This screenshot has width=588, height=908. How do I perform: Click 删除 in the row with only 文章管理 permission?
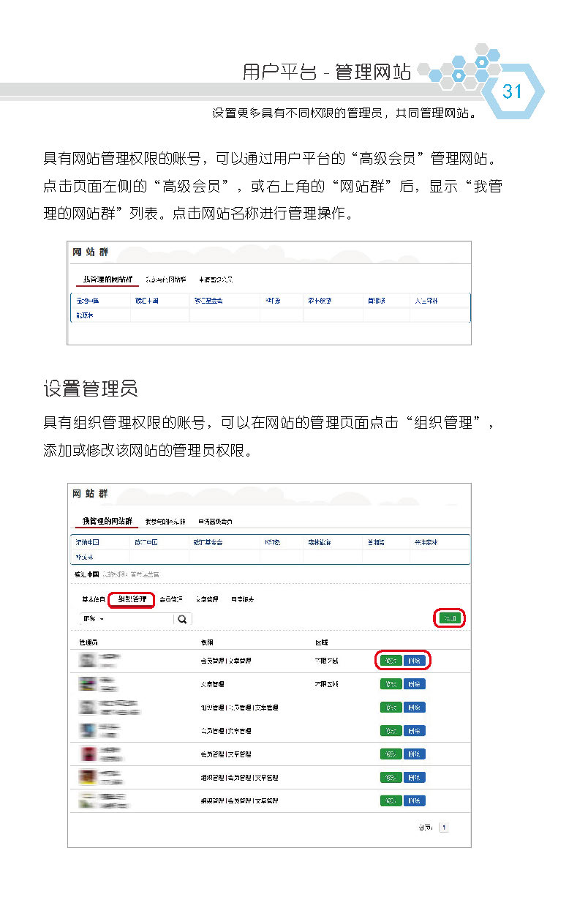pyautogui.click(x=415, y=684)
